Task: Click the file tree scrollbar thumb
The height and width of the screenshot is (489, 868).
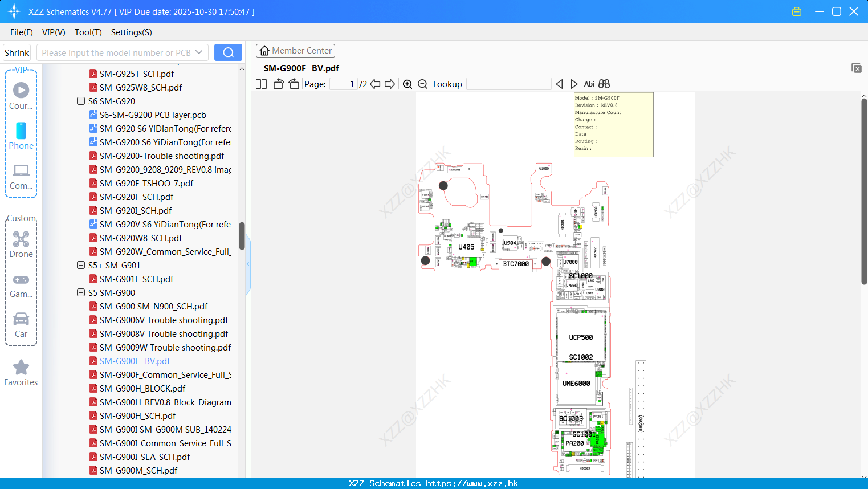Action: click(x=242, y=236)
